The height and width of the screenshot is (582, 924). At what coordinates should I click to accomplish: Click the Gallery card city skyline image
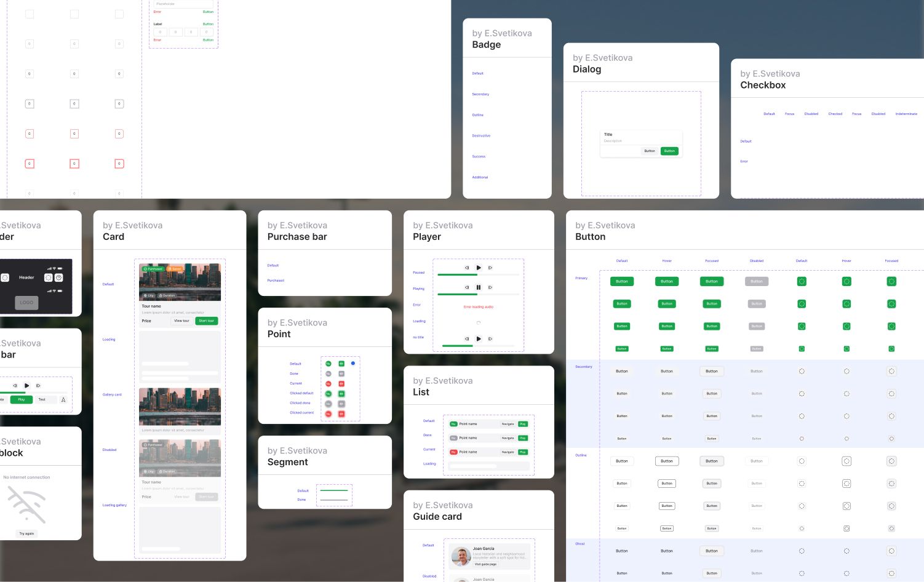coord(180,406)
